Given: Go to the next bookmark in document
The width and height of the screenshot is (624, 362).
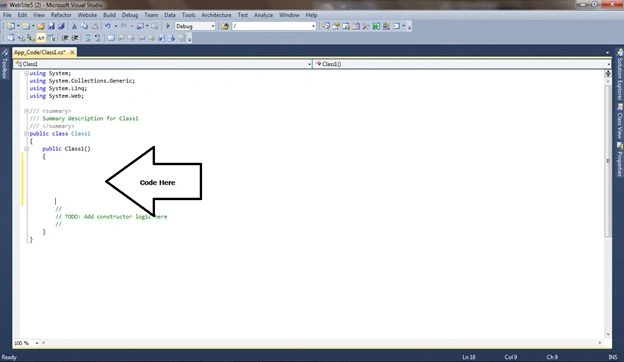Looking at the screenshot, I should pyautogui.click(x=171, y=38).
